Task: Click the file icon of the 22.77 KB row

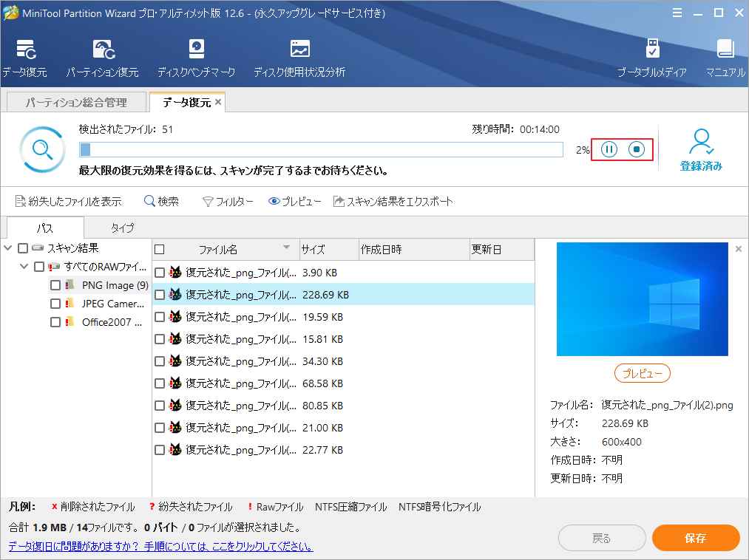Action: [175, 449]
